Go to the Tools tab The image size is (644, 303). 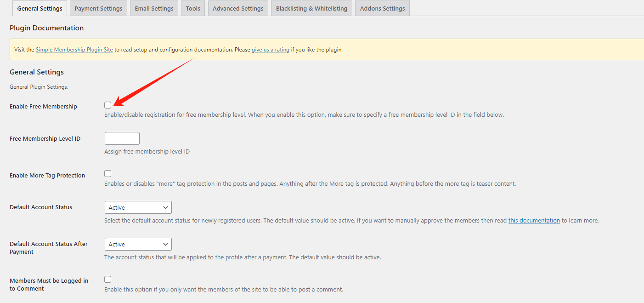point(193,8)
